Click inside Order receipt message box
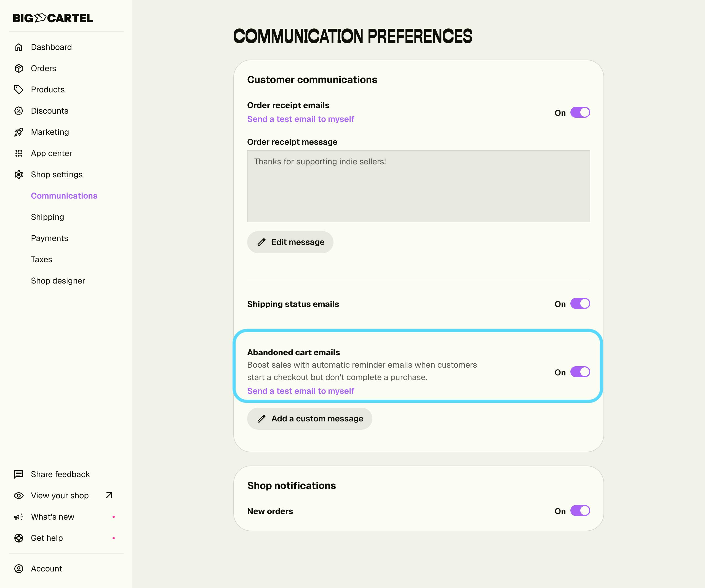Image resolution: width=705 pixels, height=588 pixels. coord(418,186)
